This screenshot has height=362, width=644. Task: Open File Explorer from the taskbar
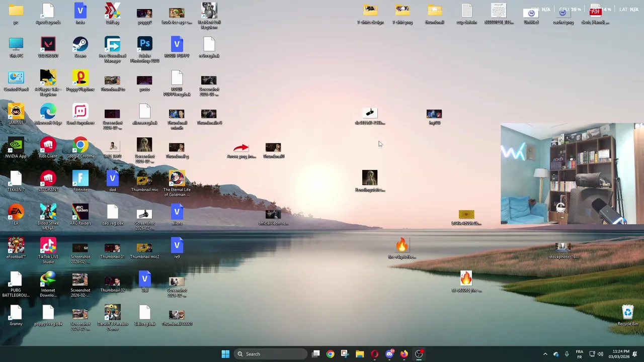tap(360, 354)
